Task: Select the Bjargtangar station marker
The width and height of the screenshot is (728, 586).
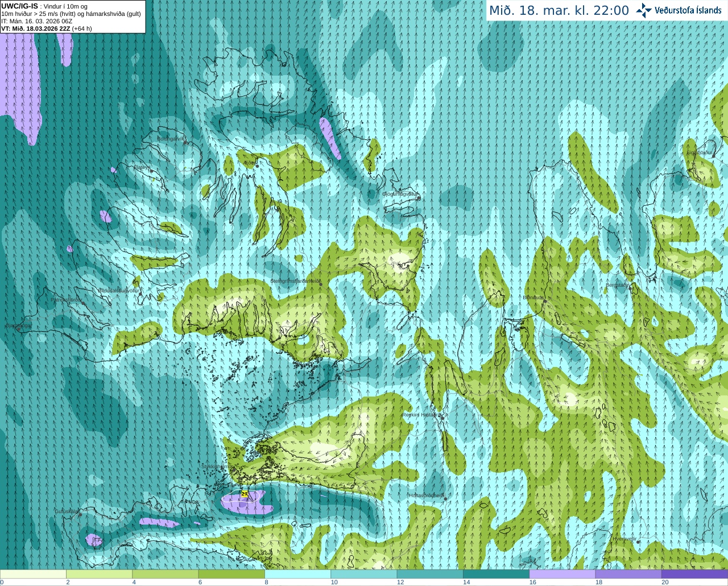Action: click(19, 329)
